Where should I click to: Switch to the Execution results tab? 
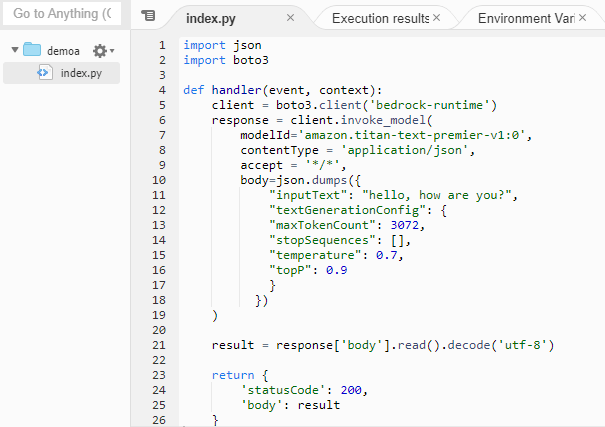pyautogui.click(x=380, y=18)
